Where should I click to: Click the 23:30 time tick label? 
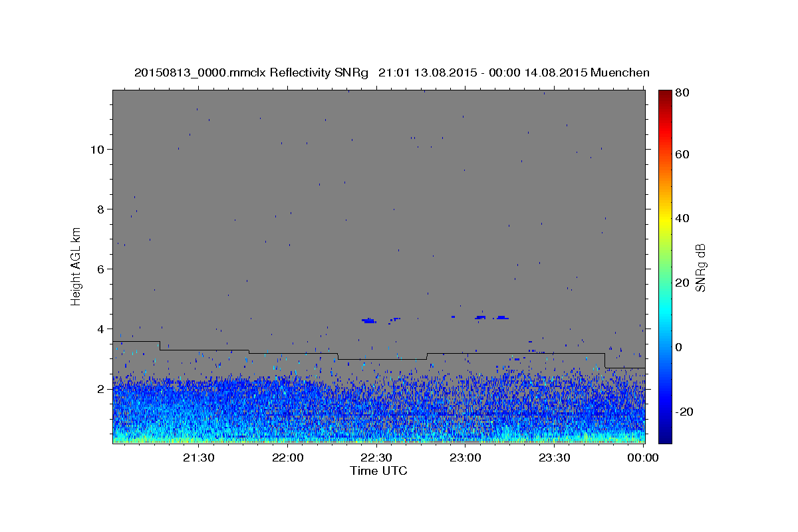click(554, 458)
